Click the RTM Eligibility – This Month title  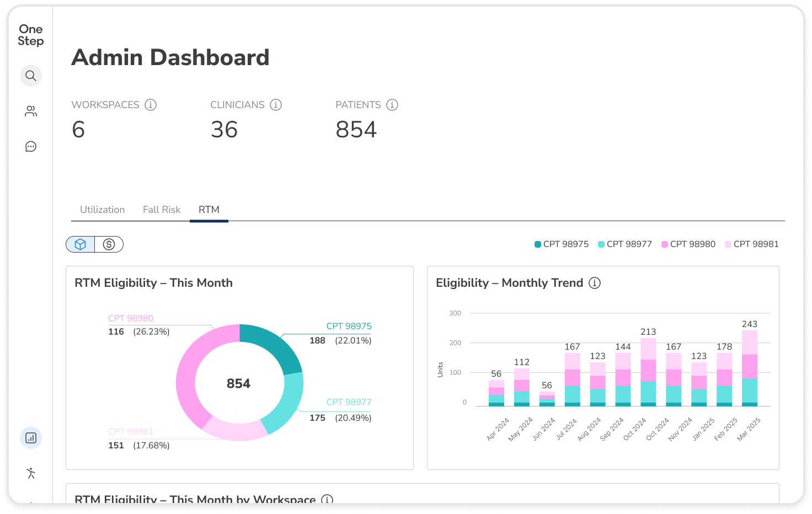coord(153,283)
